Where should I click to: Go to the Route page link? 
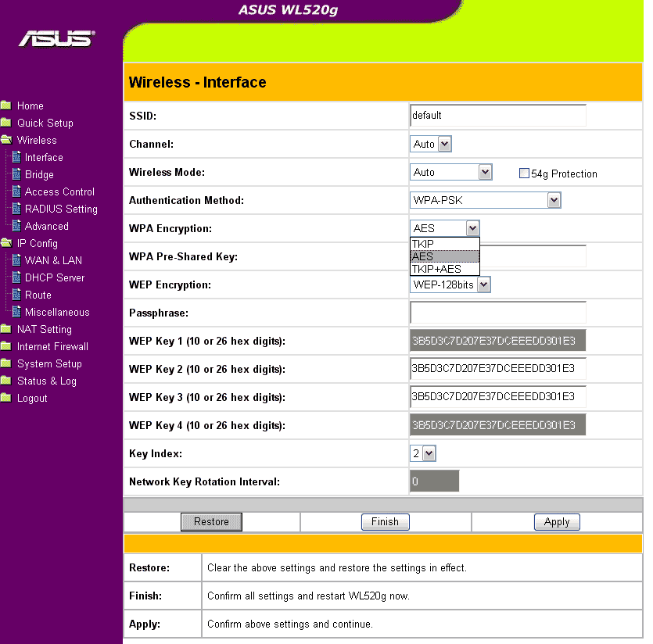(38, 295)
